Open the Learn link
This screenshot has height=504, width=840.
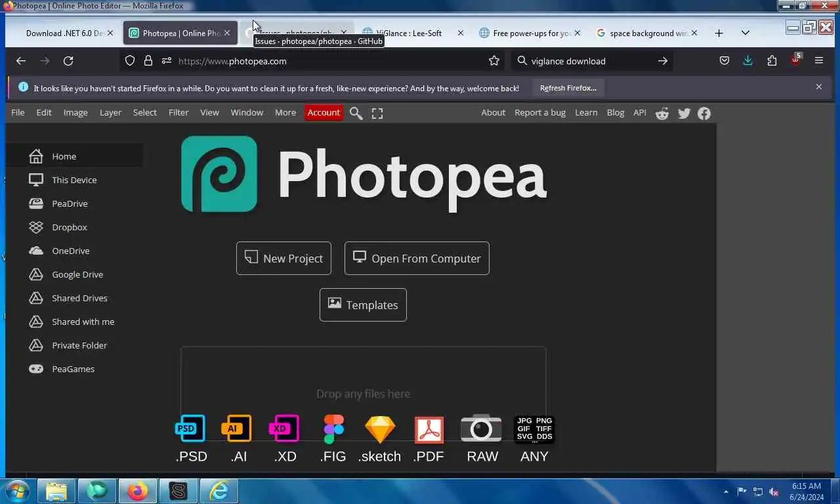coord(586,112)
